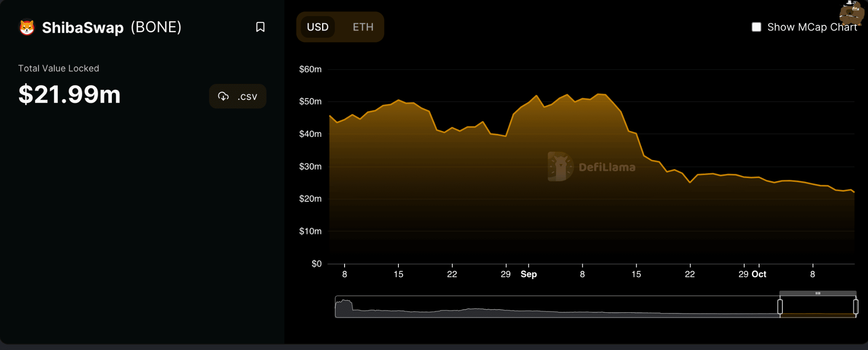The image size is (868, 350).
Task: Click the Oct label on time axis
Action: [759, 274]
